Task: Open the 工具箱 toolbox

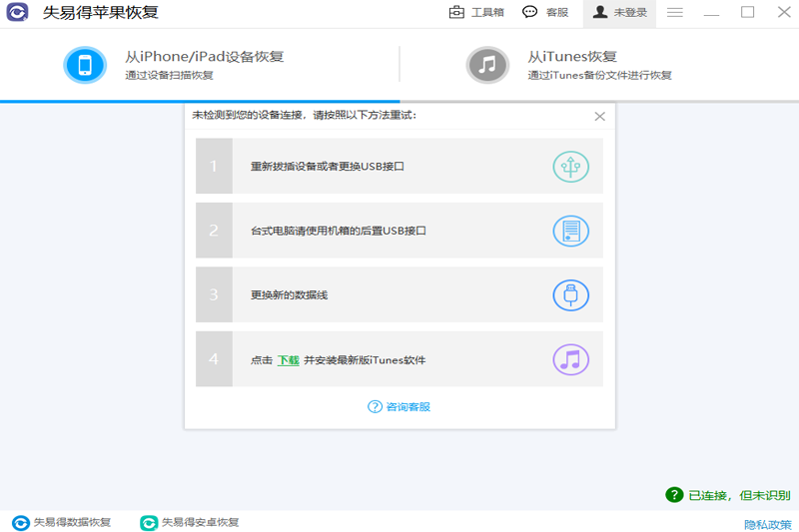Action: 476,12
